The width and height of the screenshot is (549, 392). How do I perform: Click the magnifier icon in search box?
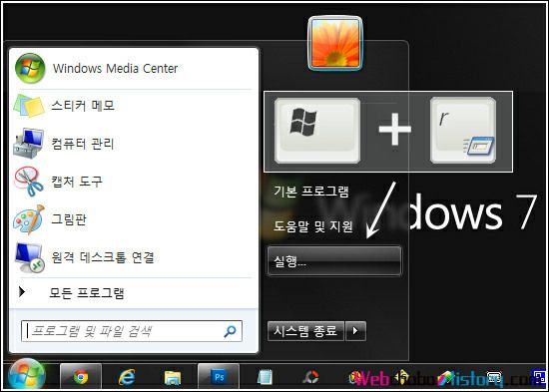tap(230, 331)
